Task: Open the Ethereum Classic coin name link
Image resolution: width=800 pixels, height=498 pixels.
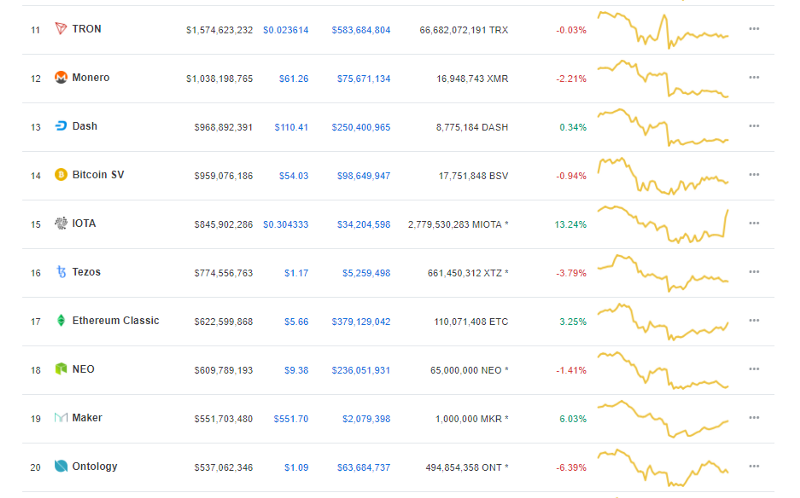Action: click(x=115, y=320)
